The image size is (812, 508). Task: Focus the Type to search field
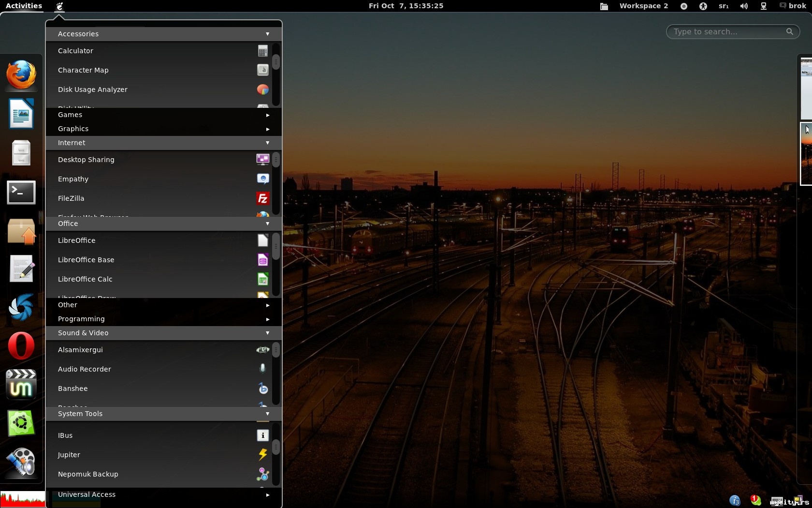[733, 32]
